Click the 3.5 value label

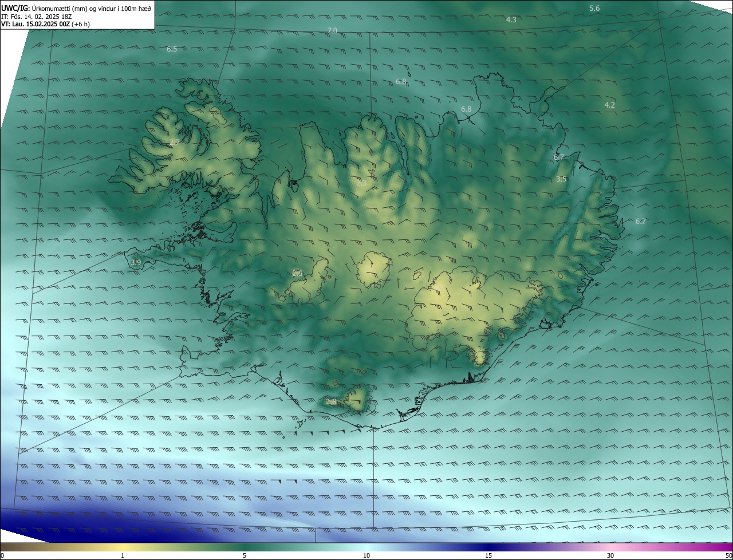(x=561, y=179)
